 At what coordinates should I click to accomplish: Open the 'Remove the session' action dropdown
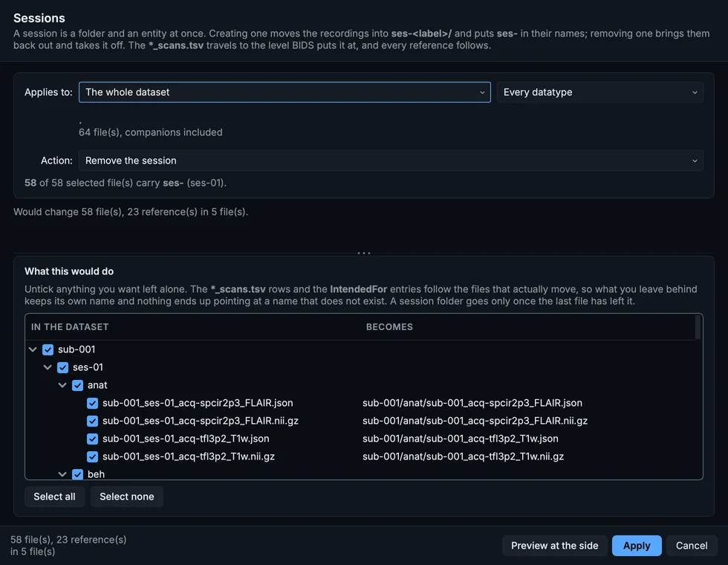click(x=391, y=161)
